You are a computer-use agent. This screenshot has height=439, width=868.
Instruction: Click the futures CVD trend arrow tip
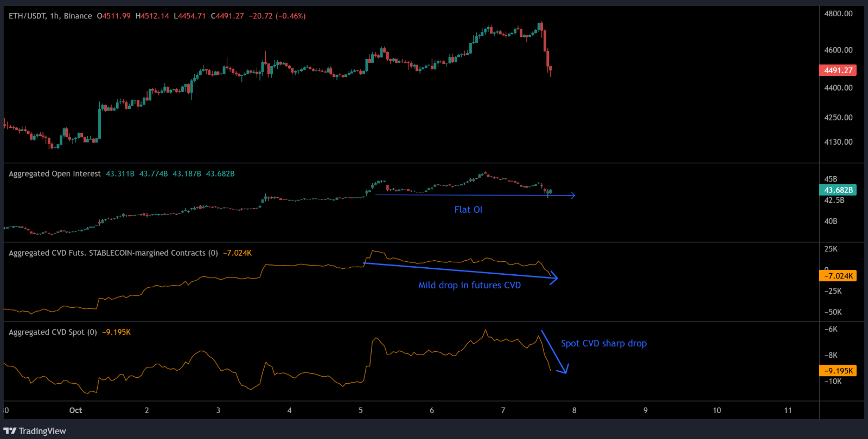coord(556,279)
